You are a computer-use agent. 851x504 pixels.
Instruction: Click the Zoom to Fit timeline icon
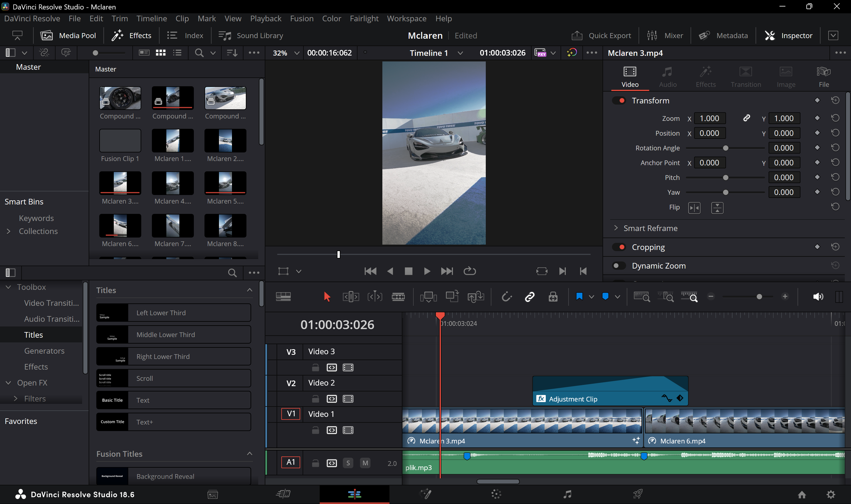[642, 297]
